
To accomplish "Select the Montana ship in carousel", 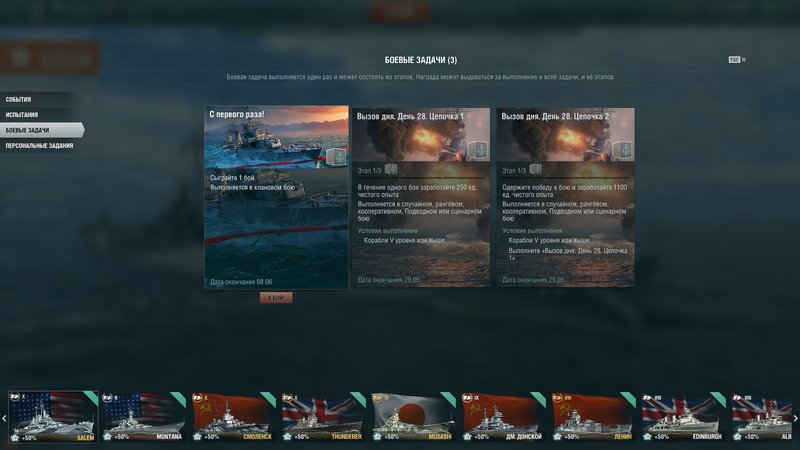I will (143, 417).
